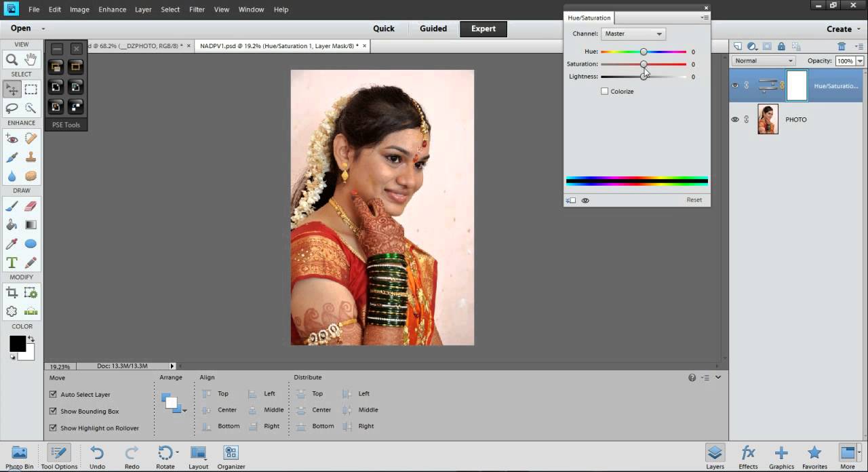Select the Lasso tool

12,108
